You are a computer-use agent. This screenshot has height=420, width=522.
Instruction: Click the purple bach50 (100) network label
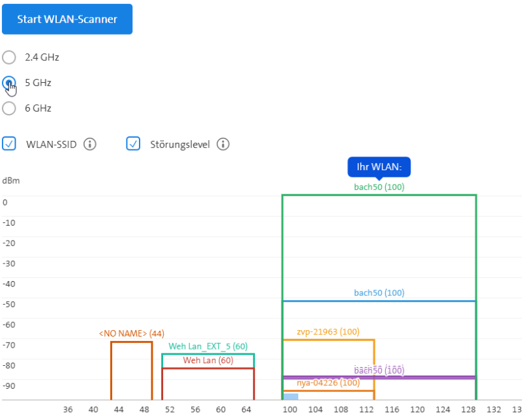[x=379, y=370]
